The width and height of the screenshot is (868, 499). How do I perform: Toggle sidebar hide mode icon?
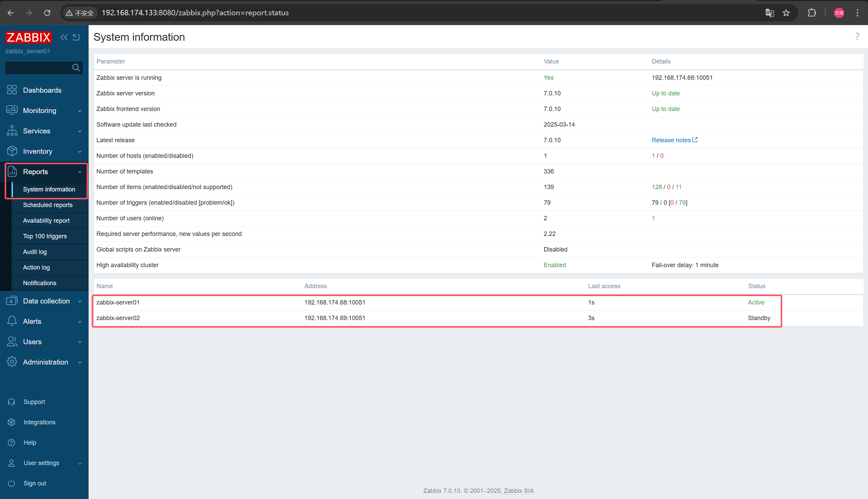pyautogui.click(x=76, y=37)
